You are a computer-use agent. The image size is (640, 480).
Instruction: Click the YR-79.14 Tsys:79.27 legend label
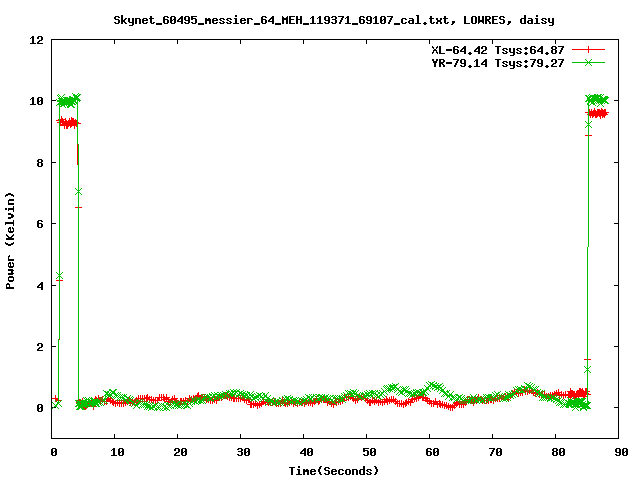click(x=498, y=63)
